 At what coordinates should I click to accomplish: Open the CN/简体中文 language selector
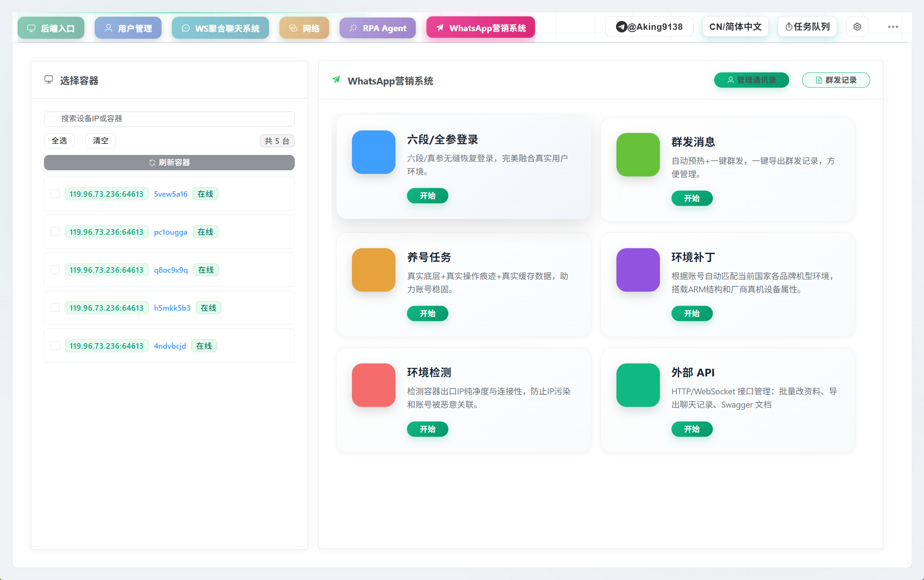point(735,27)
